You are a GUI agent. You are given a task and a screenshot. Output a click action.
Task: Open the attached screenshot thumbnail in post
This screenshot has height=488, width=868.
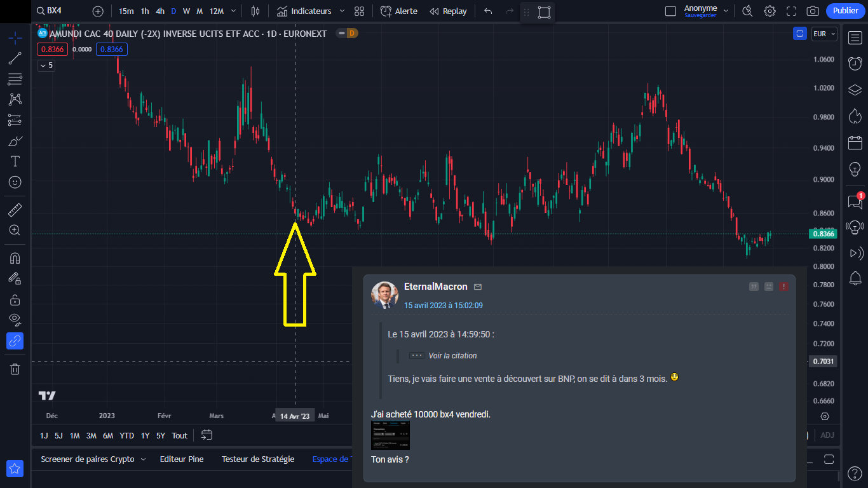pos(390,435)
